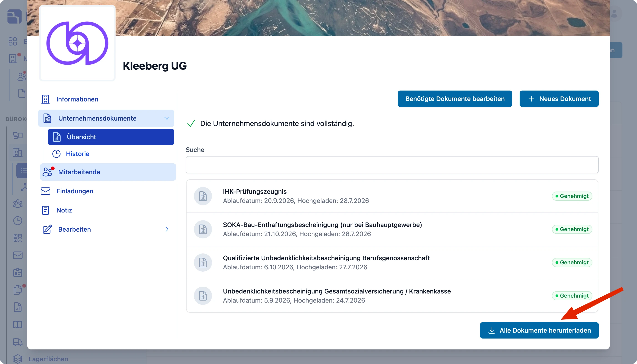The width and height of the screenshot is (637, 364).
Task: Click the IHK-Prüfungszeugnis document icon
Action: click(203, 196)
